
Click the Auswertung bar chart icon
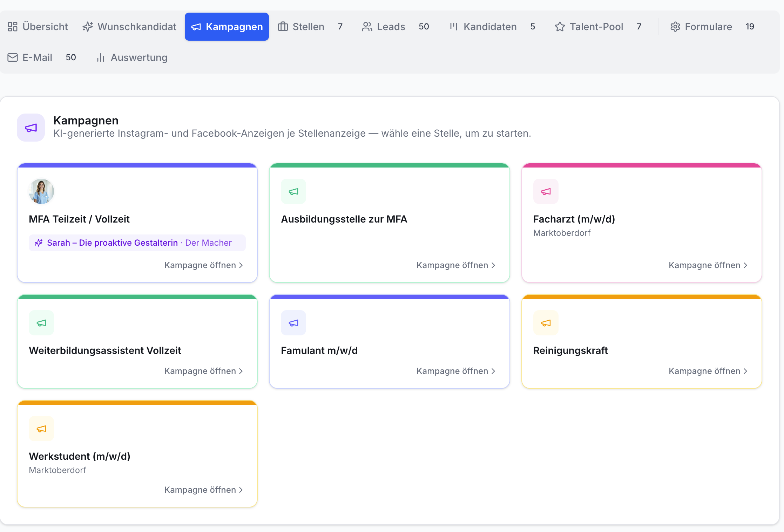pos(101,57)
